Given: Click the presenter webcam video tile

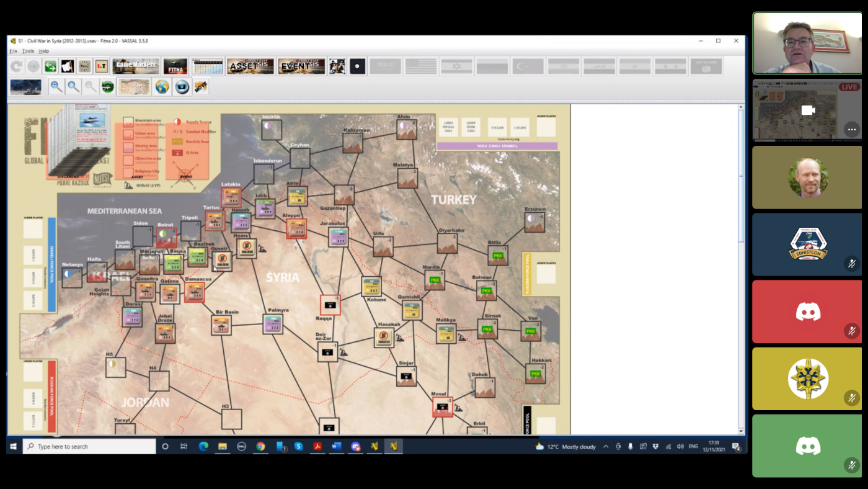Looking at the screenshot, I should pos(807,43).
